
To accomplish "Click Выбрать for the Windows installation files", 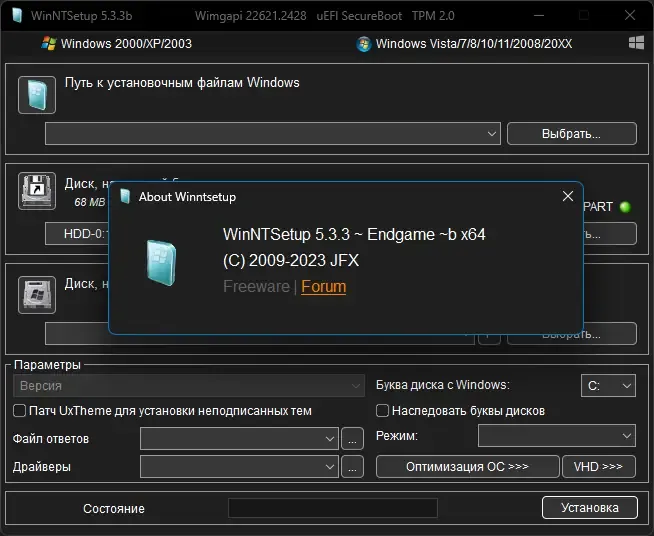I will click(x=571, y=133).
